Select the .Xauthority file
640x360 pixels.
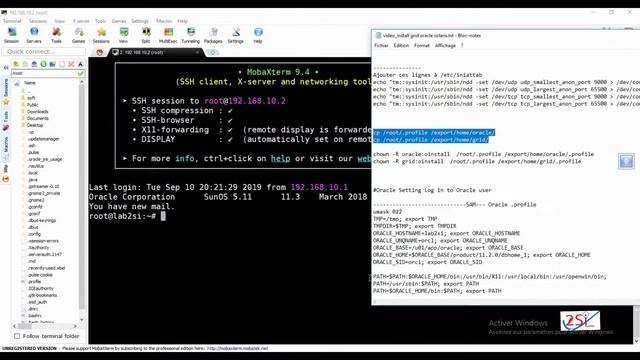click(38, 248)
